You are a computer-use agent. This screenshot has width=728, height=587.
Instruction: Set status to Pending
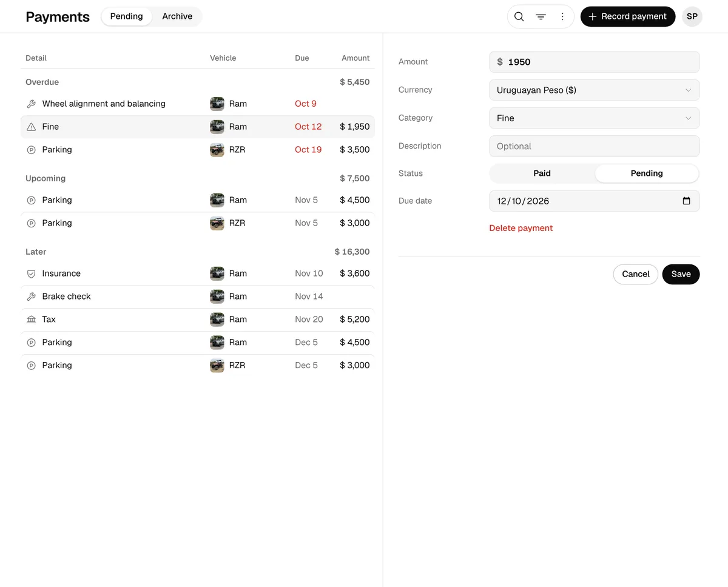click(647, 173)
